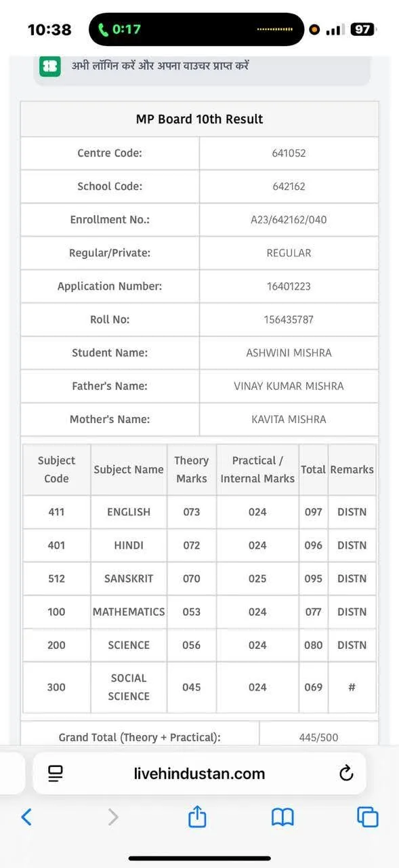Screen dimensions: 399x868
Task: Tap livehindustan.com address bar
Action: click(199, 773)
